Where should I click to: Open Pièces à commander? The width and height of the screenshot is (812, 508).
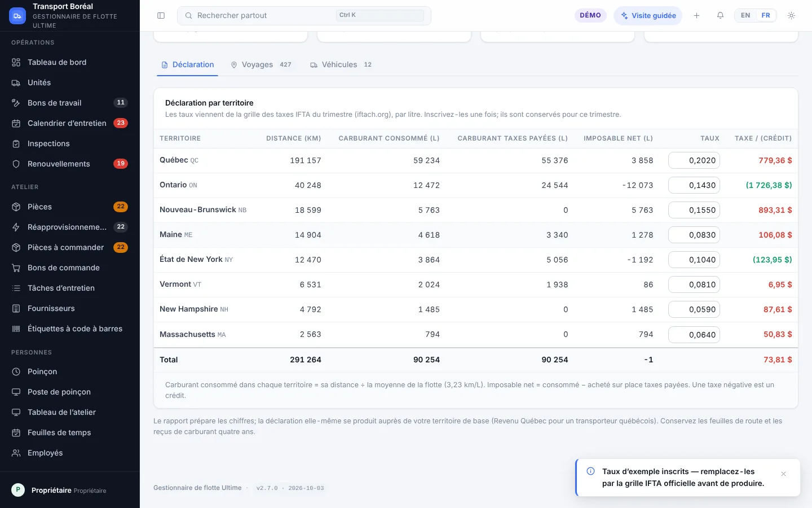click(x=70, y=247)
